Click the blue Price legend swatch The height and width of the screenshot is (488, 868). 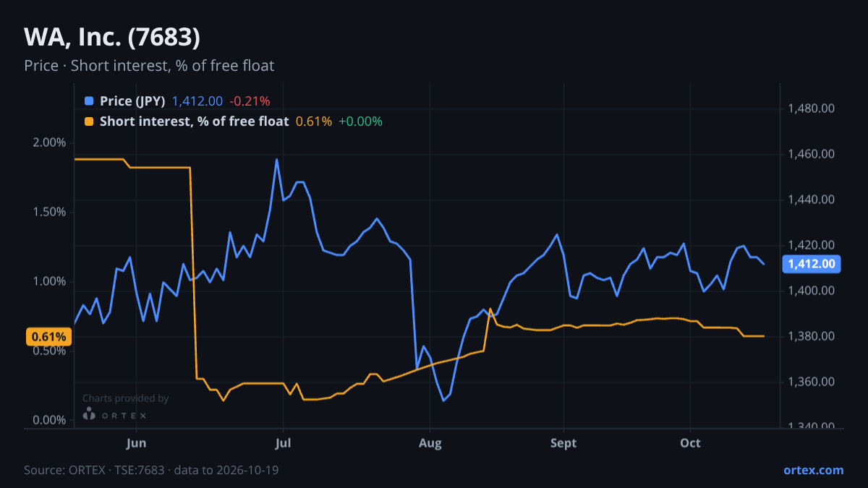(89, 101)
